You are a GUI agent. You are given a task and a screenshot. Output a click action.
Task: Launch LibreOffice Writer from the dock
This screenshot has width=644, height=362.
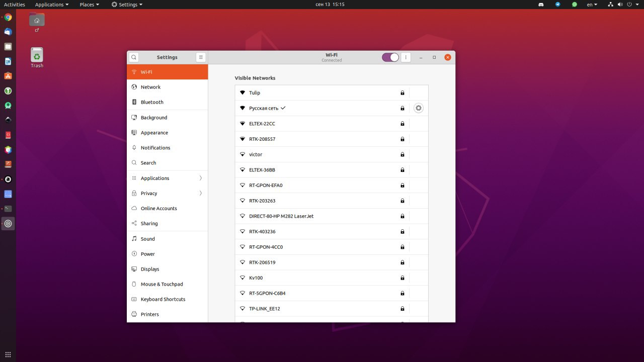[8, 61]
